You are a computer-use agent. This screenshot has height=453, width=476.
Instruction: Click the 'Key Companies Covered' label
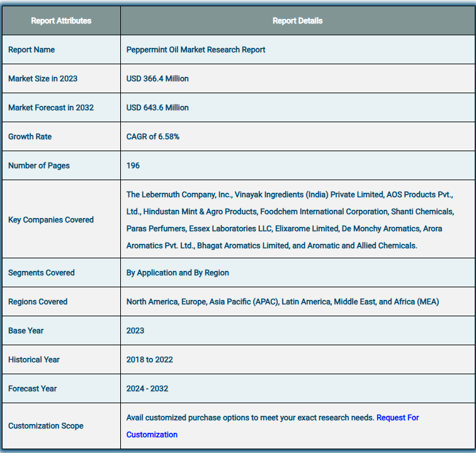(x=51, y=220)
